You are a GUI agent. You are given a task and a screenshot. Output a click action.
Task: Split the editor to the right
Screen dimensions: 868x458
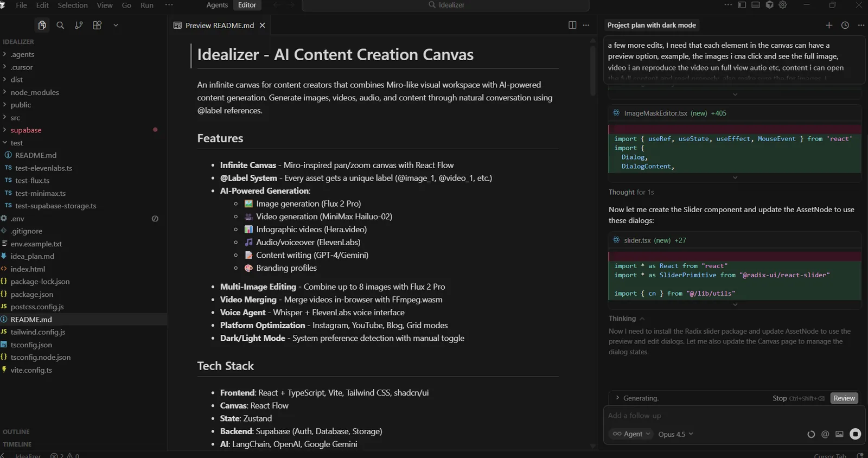[x=572, y=26]
